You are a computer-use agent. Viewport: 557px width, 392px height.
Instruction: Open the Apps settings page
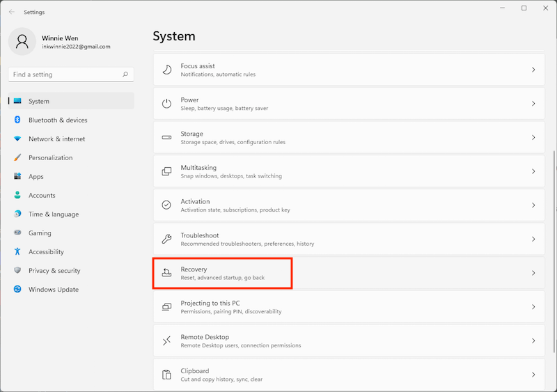[x=71, y=176]
